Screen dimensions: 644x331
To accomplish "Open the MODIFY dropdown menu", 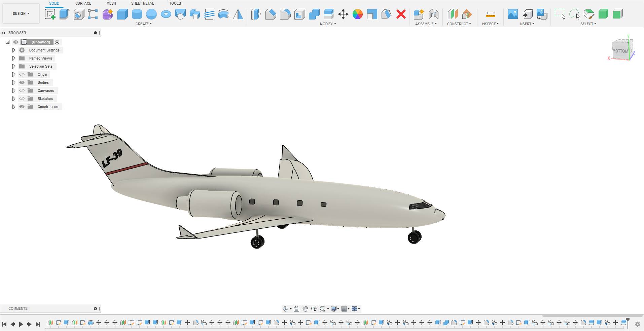I will 328,24.
